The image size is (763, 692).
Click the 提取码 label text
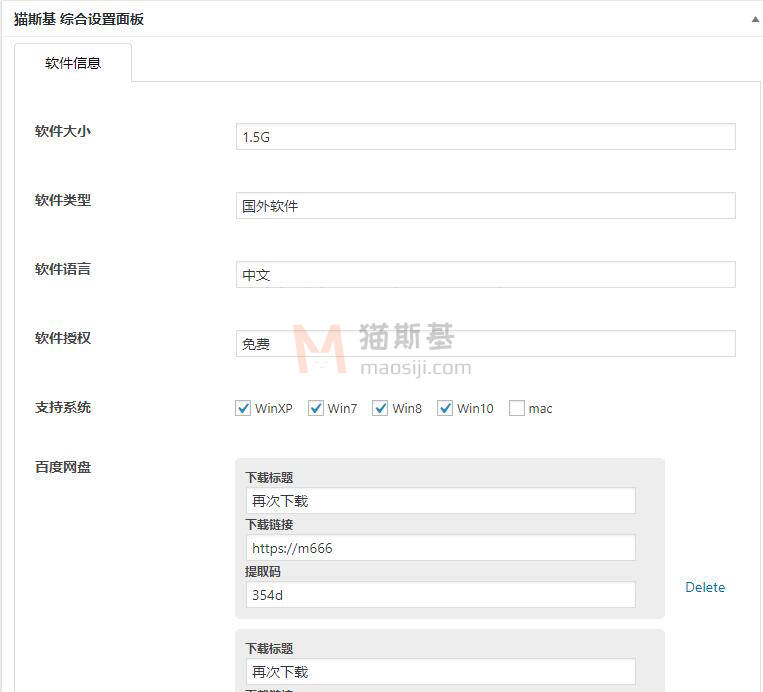coord(263,572)
